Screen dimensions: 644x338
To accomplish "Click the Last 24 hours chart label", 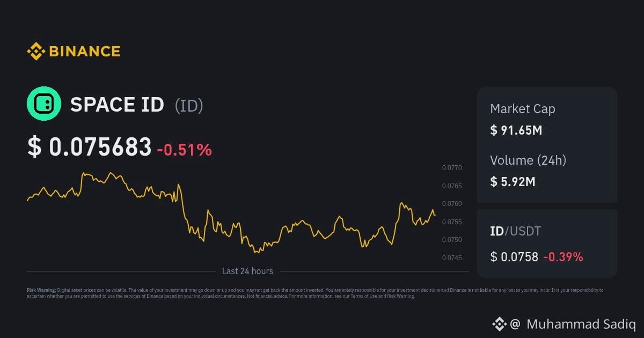I will pyautogui.click(x=247, y=271).
